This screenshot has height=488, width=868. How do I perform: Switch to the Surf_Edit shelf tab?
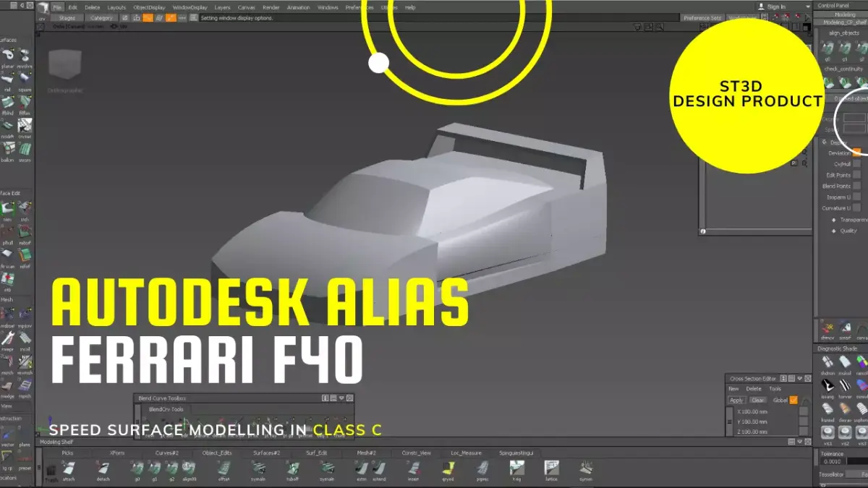coord(317,453)
